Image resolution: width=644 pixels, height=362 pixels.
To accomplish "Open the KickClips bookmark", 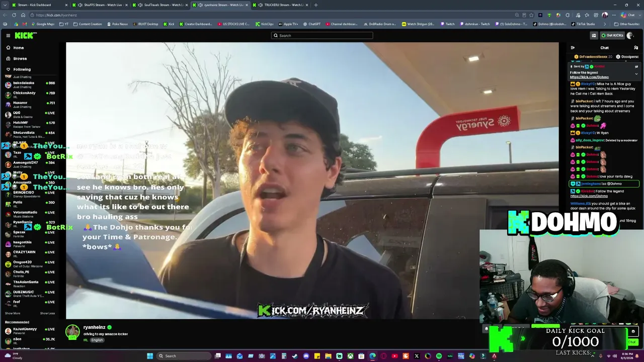I will pos(264,24).
